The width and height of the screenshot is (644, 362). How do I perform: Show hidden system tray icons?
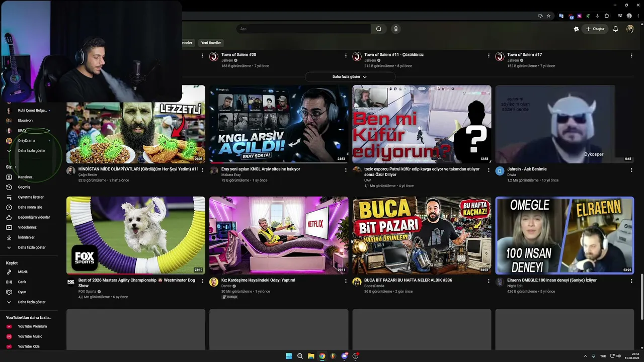click(585, 356)
